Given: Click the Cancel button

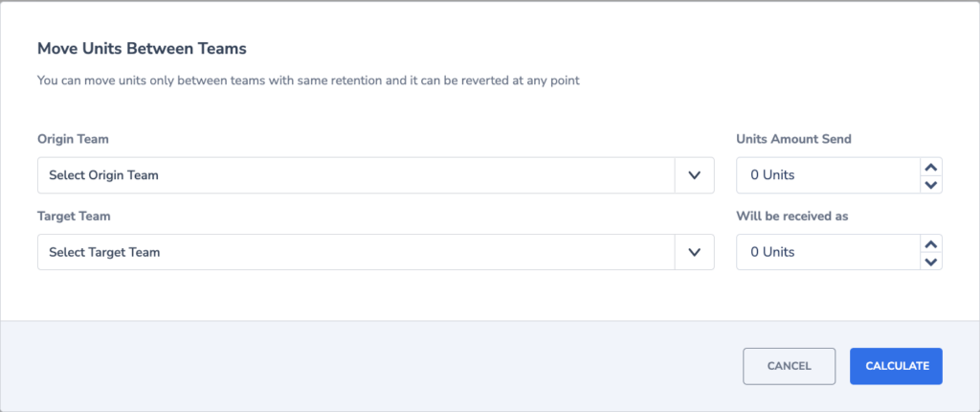Looking at the screenshot, I should pyautogui.click(x=789, y=366).
